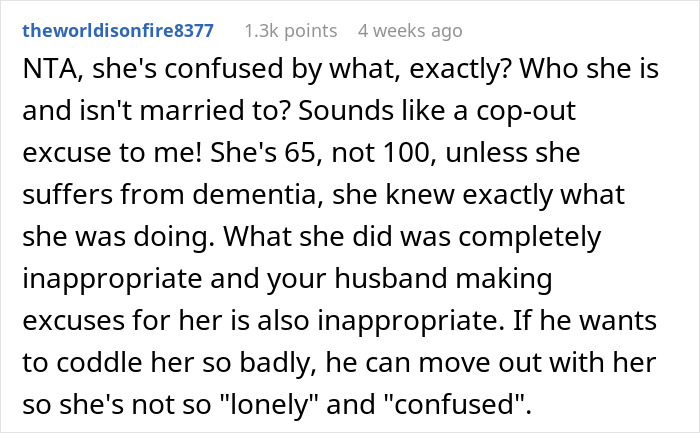
Task: Click the word suffers in the comment
Action: 67,195
